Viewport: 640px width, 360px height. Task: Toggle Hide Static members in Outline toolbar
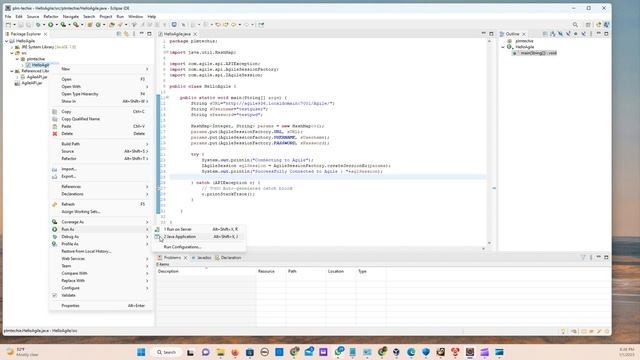click(x=568, y=34)
